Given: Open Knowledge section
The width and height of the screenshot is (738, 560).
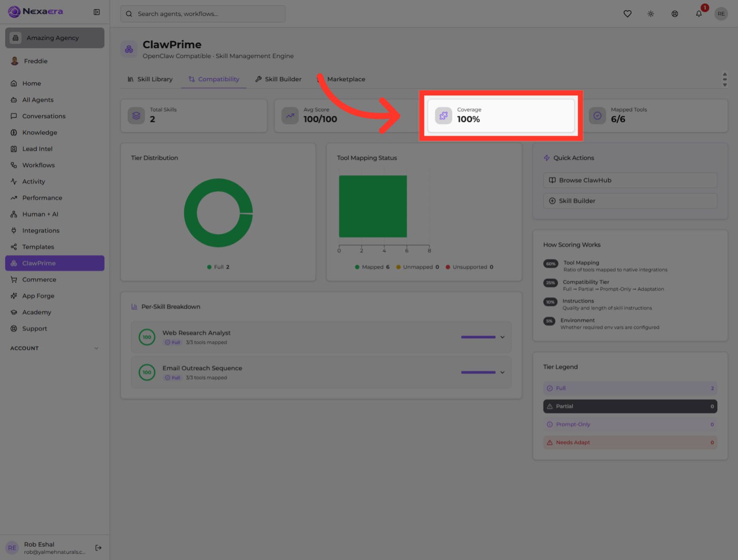Looking at the screenshot, I should [x=55, y=132].
